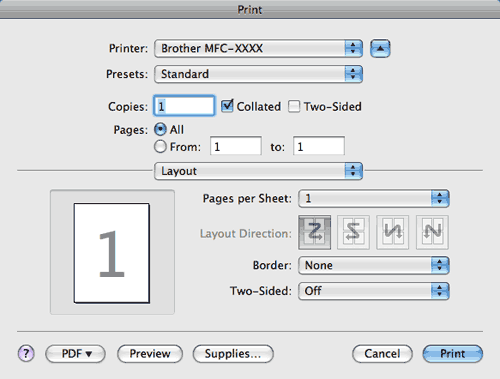Open the Presets dropdown showing Standard

[x=258, y=74]
